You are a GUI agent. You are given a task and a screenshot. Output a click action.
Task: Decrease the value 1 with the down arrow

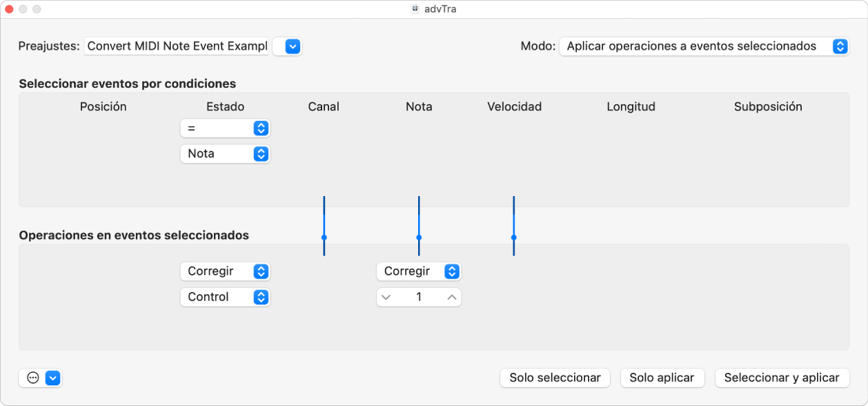386,297
